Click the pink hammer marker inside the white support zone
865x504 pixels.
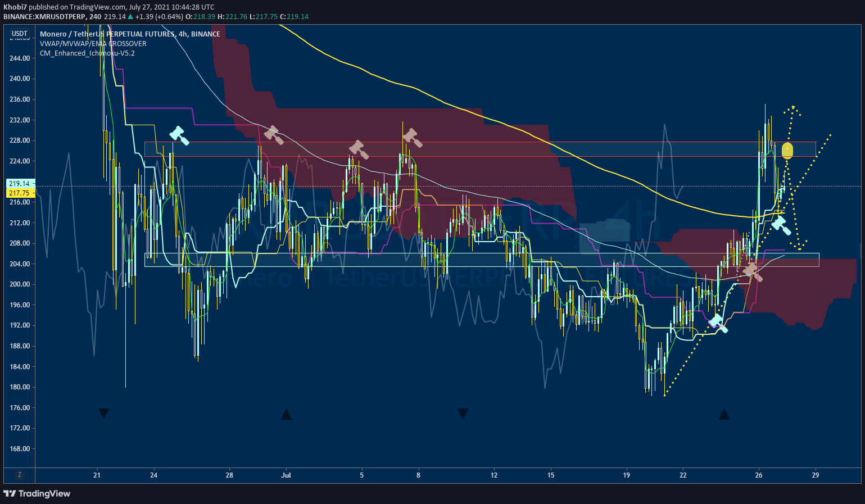(x=753, y=271)
